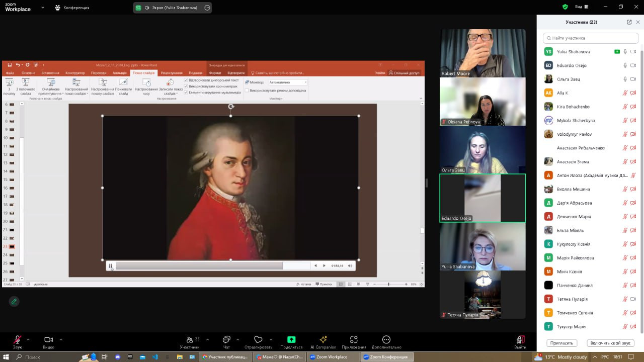
Task: Click the green annotation pencil icon
Action: pyautogui.click(x=14, y=301)
